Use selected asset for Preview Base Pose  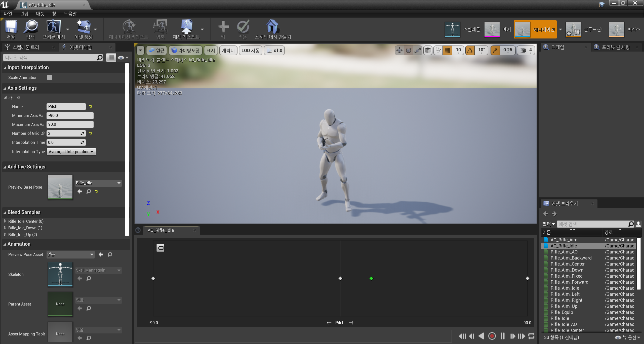(80, 191)
